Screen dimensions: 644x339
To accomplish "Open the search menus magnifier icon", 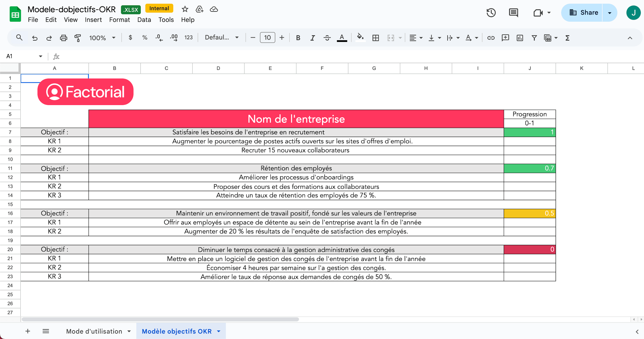I will click(19, 38).
